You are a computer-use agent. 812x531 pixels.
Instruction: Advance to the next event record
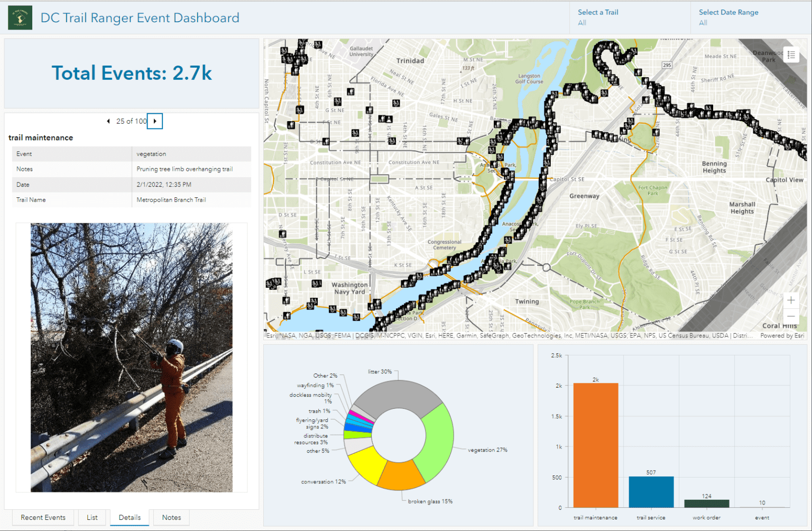tap(154, 121)
